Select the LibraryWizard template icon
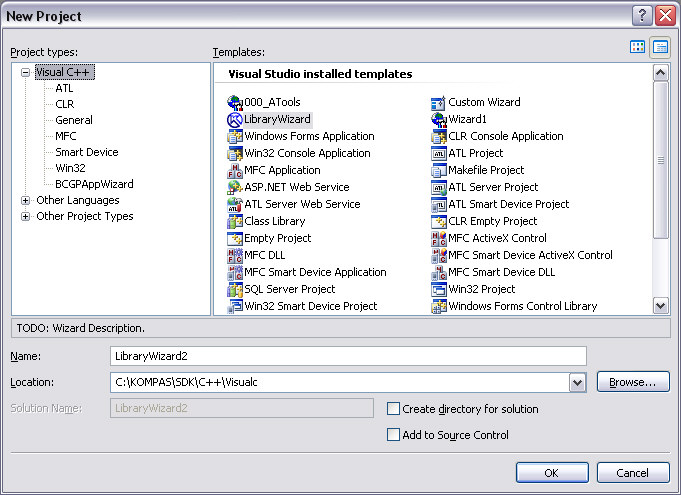681x495 pixels. 235,119
